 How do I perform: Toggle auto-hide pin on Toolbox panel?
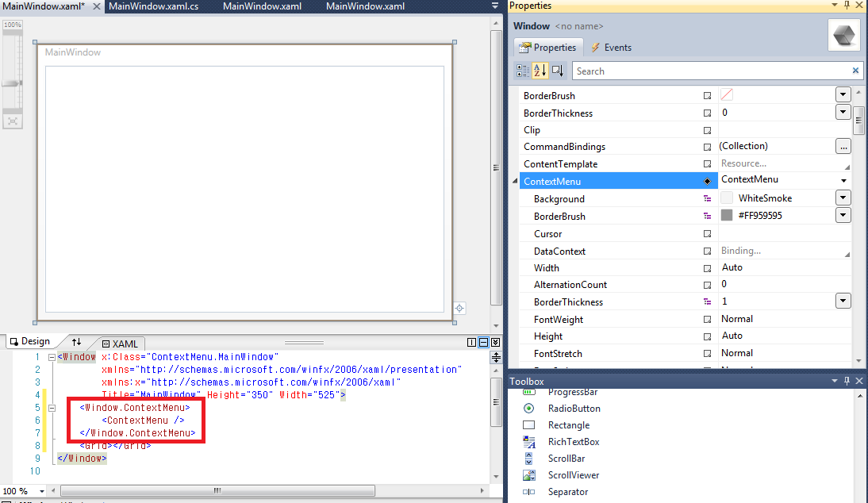tap(847, 381)
